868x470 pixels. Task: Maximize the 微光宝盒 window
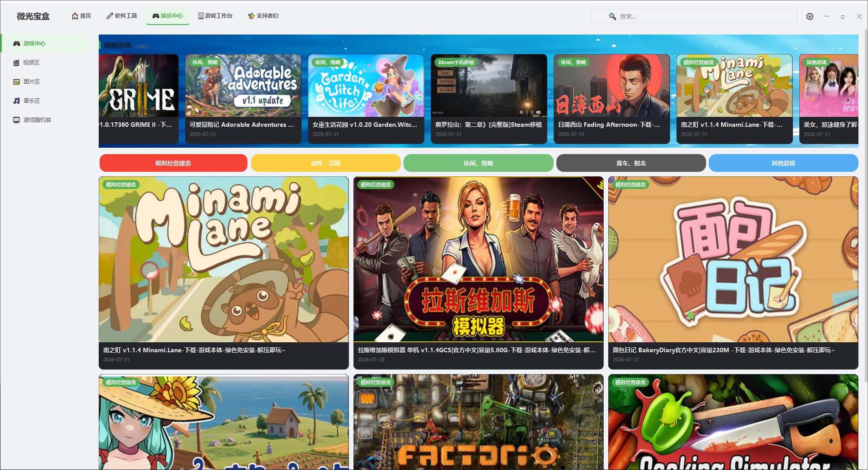click(843, 16)
